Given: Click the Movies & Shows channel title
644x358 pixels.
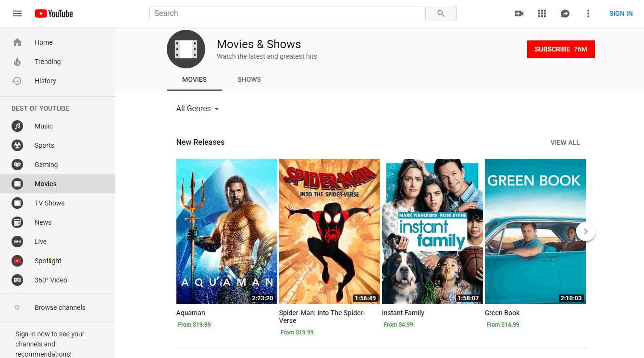Looking at the screenshot, I should click(x=259, y=44).
